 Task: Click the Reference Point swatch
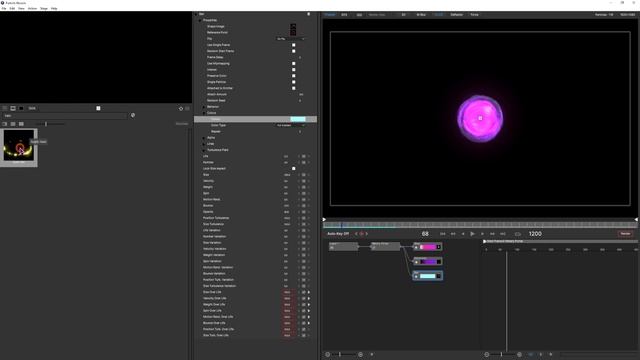(293, 32)
